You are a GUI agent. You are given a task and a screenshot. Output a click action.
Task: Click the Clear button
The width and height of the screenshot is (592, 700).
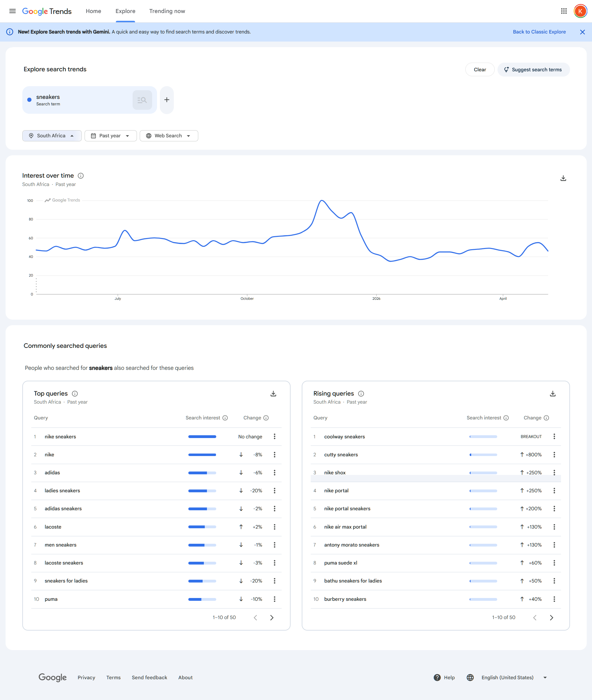[x=480, y=69]
